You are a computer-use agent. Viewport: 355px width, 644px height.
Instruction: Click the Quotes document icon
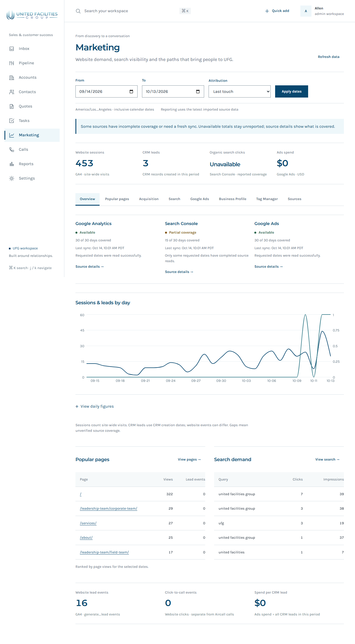click(x=12, y=106)
